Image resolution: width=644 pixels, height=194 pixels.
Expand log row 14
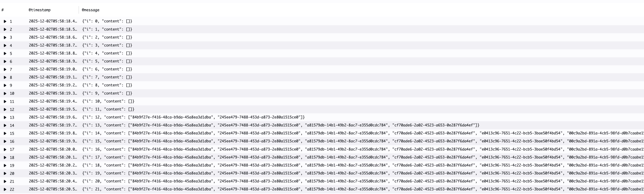coord(5,125)
